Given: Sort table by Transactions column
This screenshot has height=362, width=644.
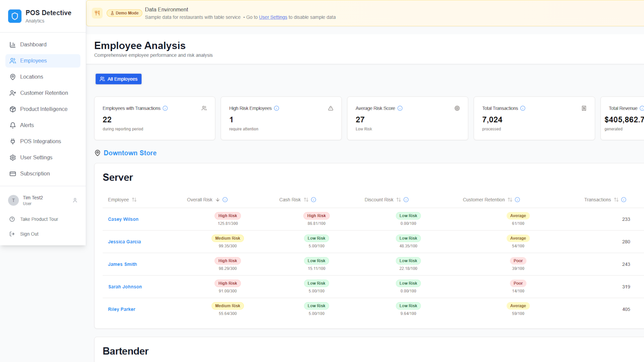Looking at the screenshot, I should click(616, 200).
